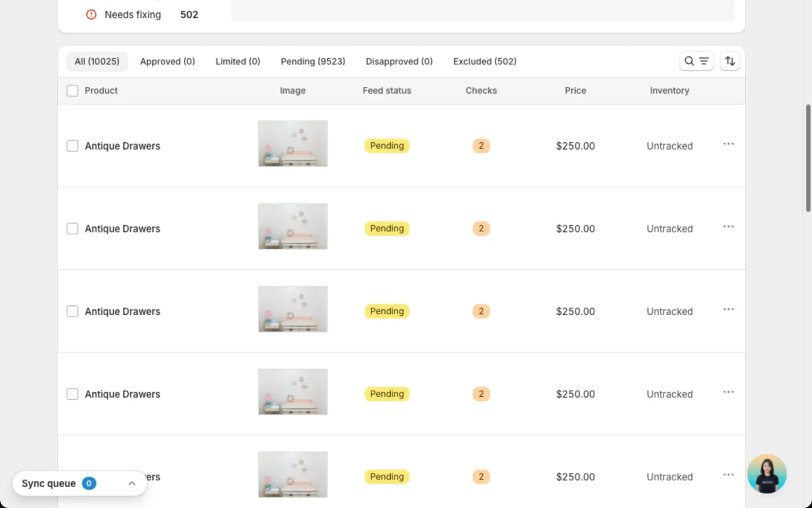Image resolution: width=812 pixels, height=508 pixels.
Task: Click the Feed status column header
Action: pos(387,90)
